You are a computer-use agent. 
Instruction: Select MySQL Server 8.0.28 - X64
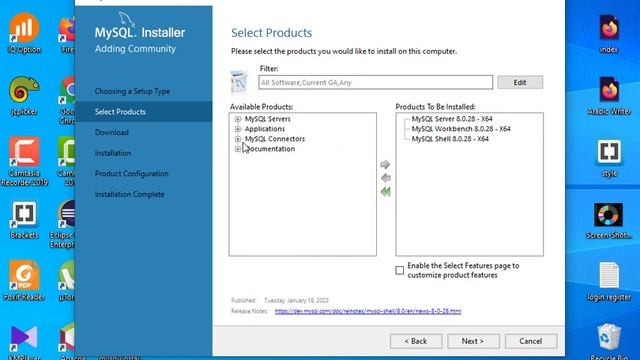tap(452, 119)
